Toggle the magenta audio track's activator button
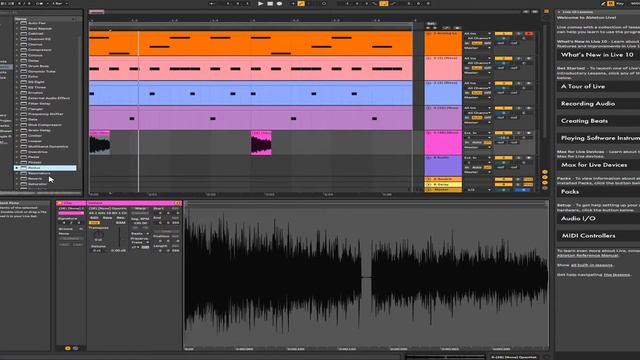Screen dimensions: 640x360 (503, 133)
